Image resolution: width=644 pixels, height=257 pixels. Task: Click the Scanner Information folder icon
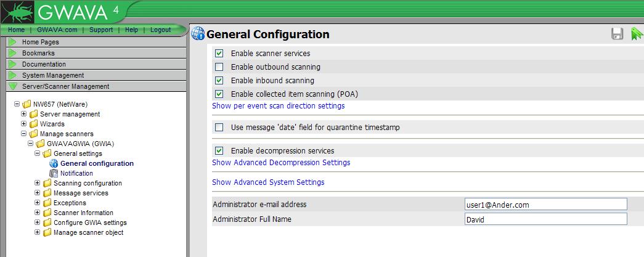click(47, 213)
